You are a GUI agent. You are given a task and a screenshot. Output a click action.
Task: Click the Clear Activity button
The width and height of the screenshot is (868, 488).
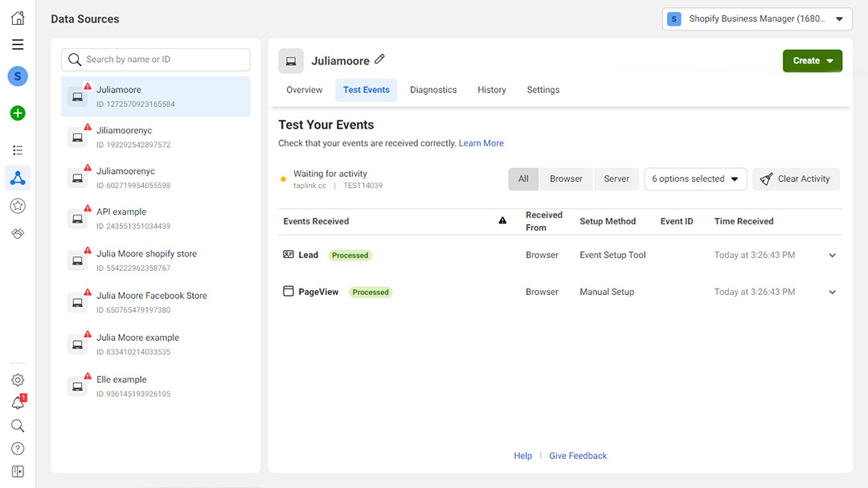pos(796,179)
